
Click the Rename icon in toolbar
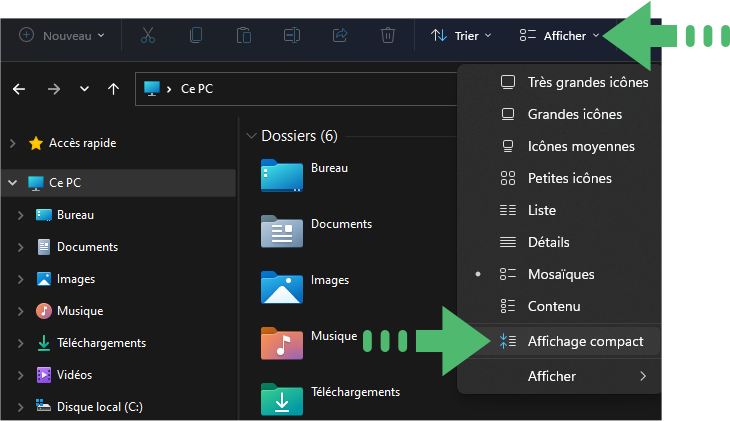(292, 35)
